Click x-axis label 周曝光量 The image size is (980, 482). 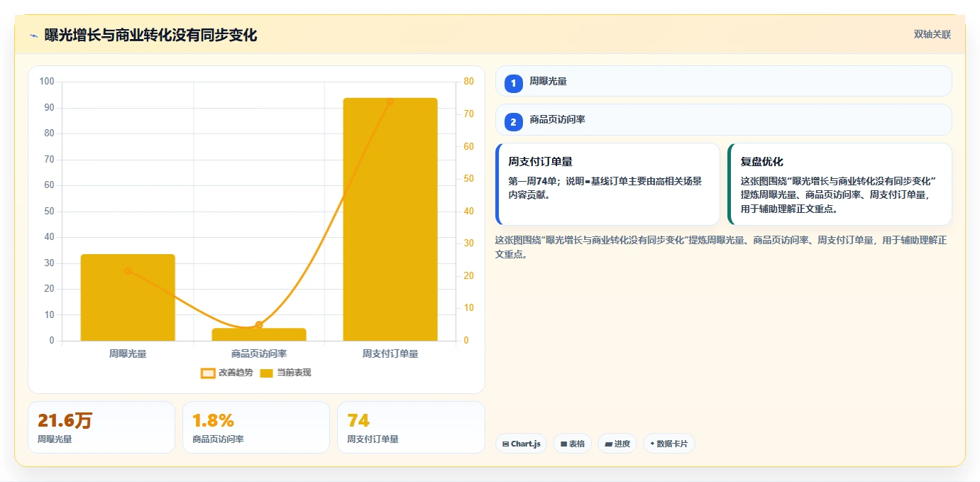128,354
